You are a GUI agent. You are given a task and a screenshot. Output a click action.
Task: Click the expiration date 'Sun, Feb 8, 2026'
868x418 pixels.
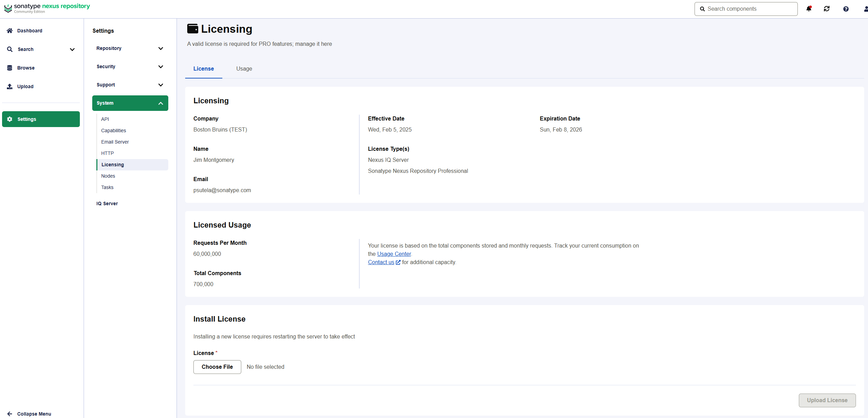coord(561,130)
